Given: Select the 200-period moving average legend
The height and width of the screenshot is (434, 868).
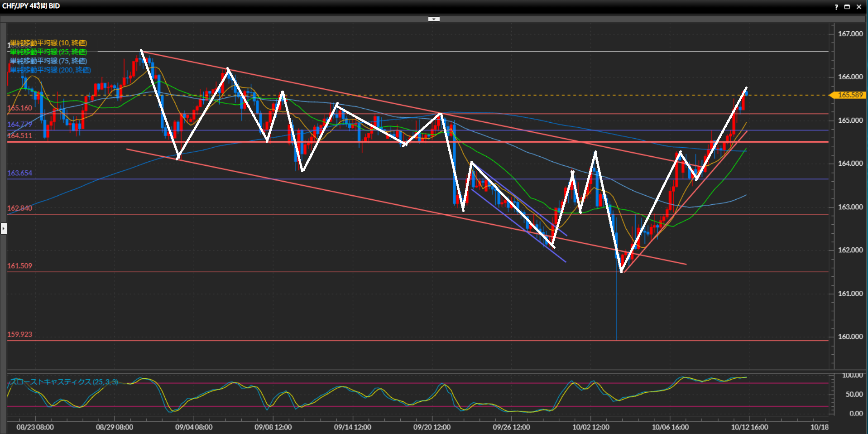Looking at the screenshot, I should (50, 70).
